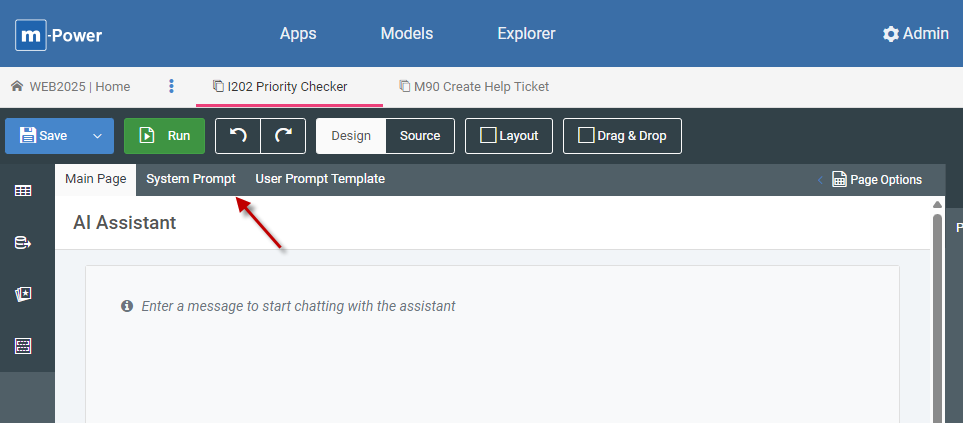
Task: Undo the last change
Action: tap(238, 136)
